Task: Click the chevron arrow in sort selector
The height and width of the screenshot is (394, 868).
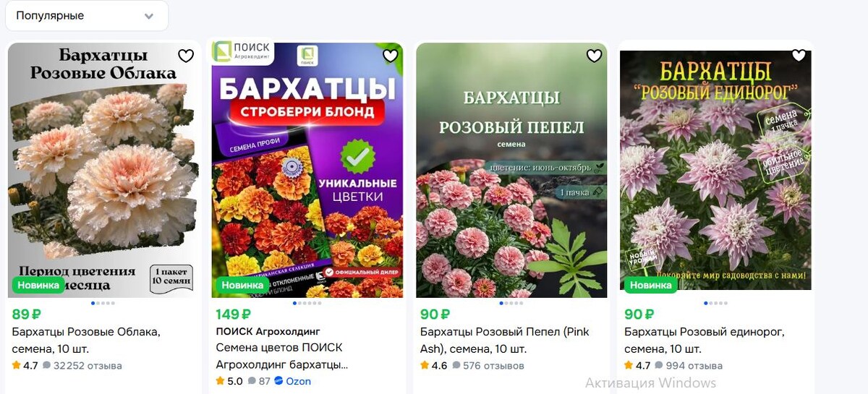Action: (149, 17)
